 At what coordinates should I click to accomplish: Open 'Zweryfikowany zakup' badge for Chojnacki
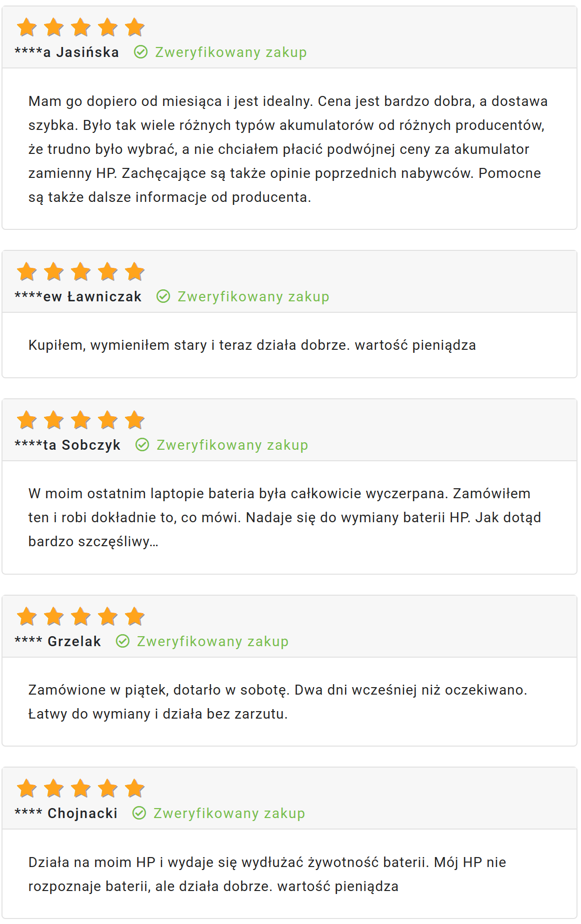point(229,814)
